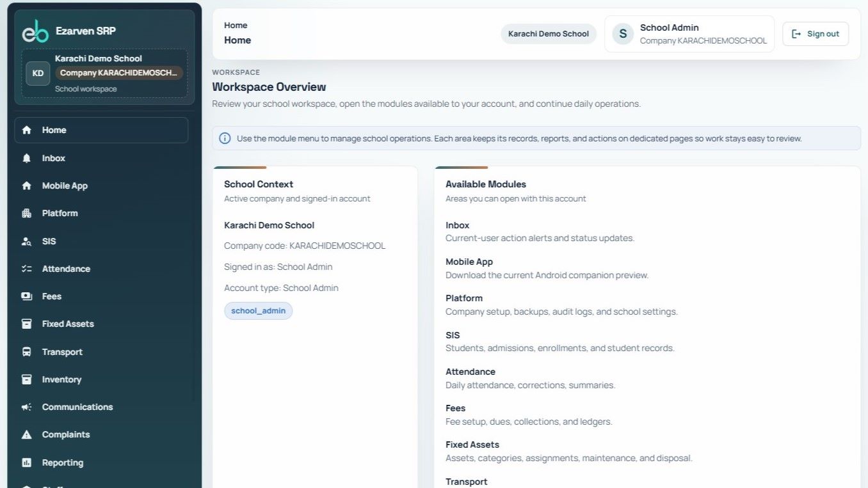Open the SIS sidebar module

[101, 241]
